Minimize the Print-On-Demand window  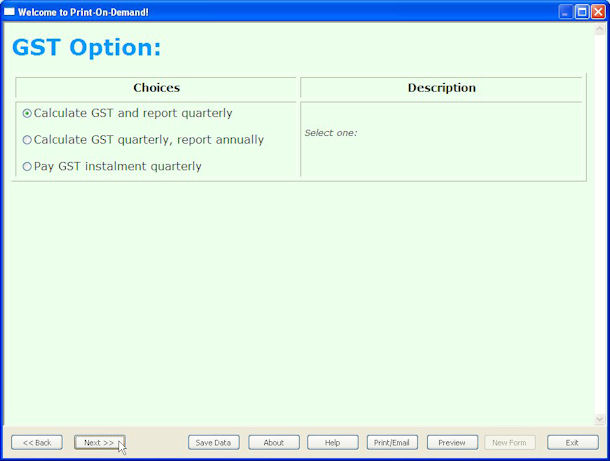(x=565, y=11)
